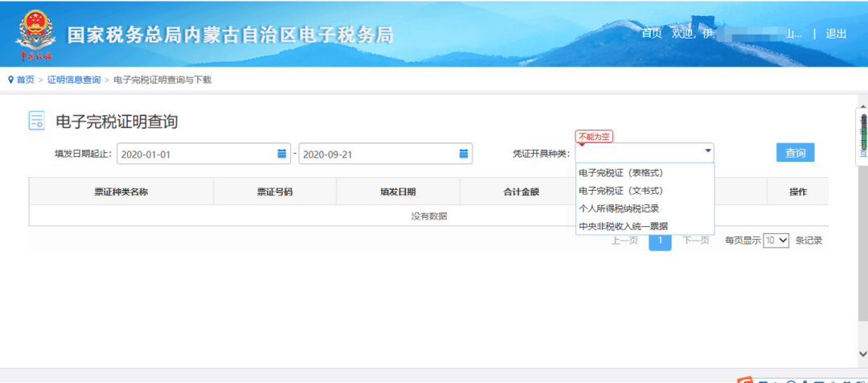Go to previous page 上一页
The image size is (868, 383).
click(624, 241)
